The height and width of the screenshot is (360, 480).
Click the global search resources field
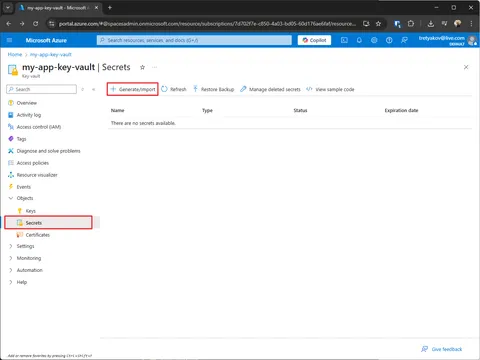click(194, 40)
